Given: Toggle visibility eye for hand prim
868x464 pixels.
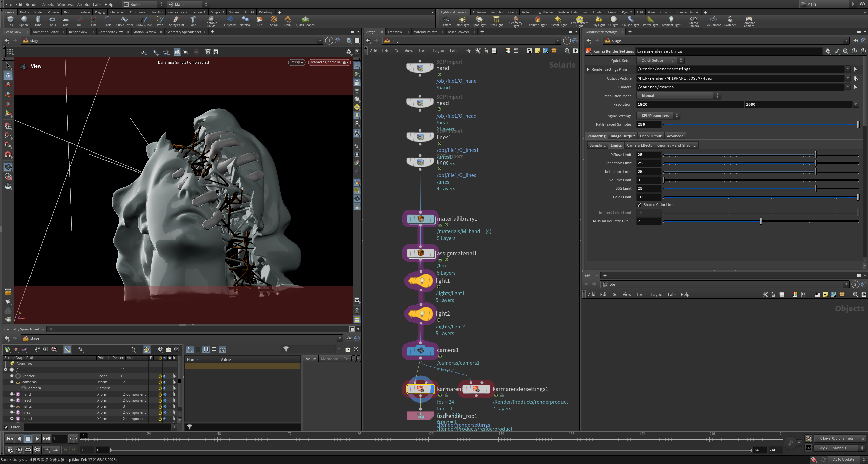Looking at the screenshot, I should point(165,394).
